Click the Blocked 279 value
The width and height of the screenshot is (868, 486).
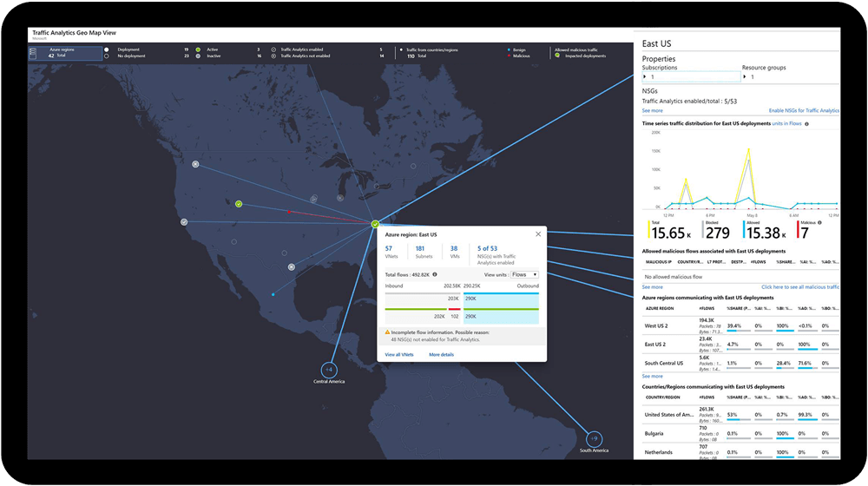tap(718, 233)
